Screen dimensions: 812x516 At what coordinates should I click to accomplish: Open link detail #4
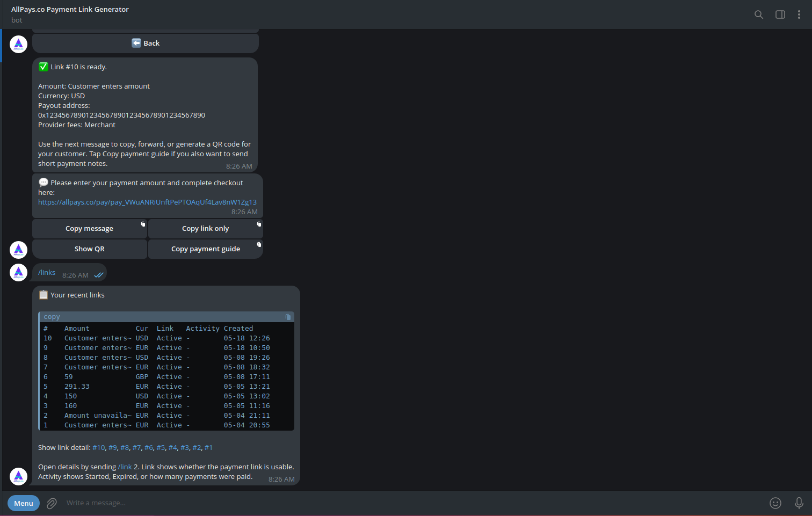173,447
